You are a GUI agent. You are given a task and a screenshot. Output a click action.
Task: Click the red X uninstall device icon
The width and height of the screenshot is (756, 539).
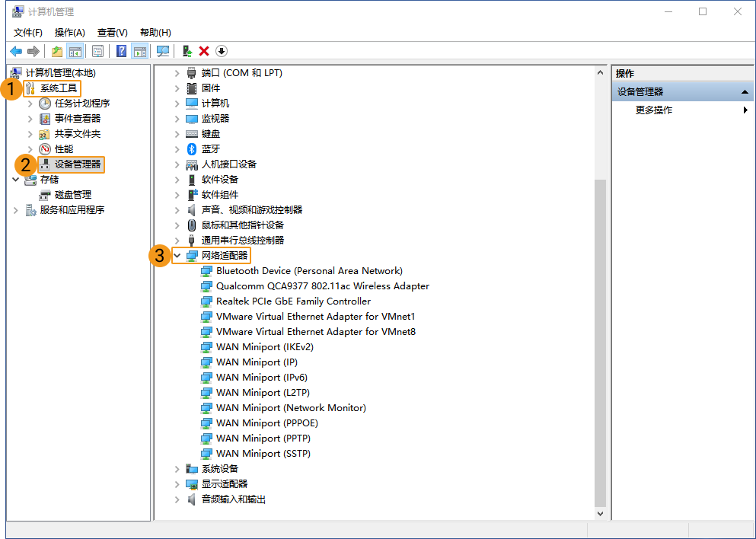pyautogui.click(x=204, y=51)
